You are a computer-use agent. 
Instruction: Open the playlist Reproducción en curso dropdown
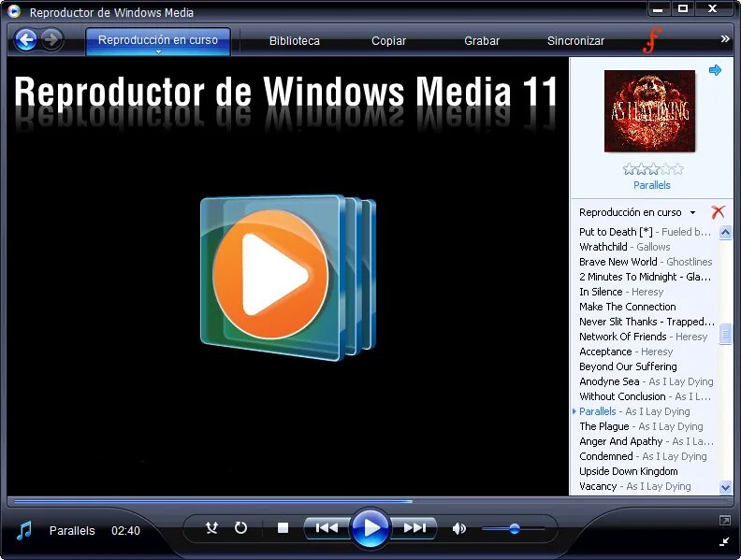(x=637, y=212)
